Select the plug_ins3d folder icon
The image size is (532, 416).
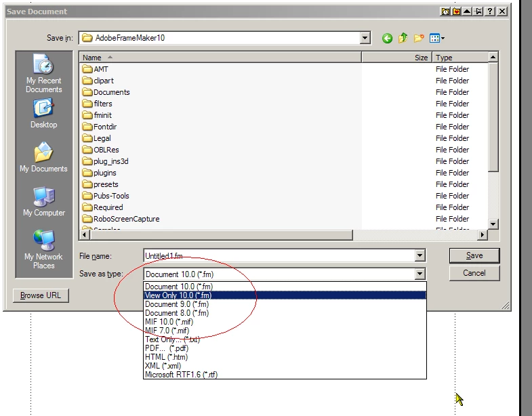87,161
